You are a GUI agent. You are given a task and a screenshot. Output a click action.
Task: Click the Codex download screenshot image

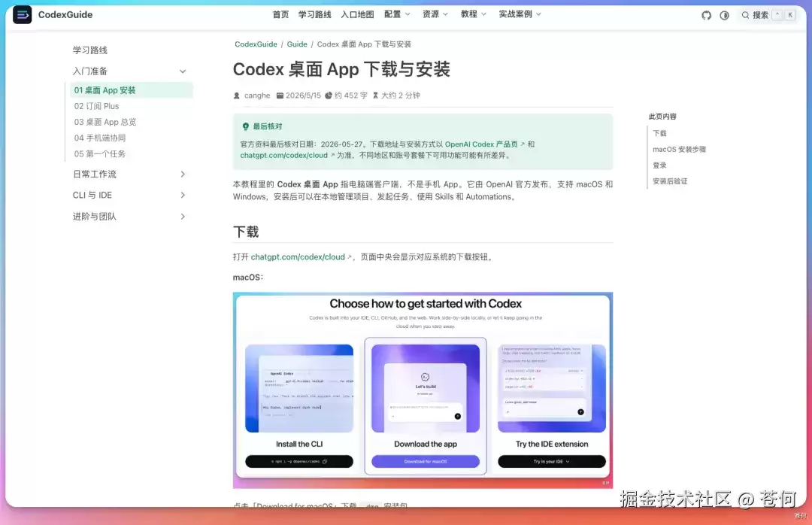(x=423, y=390)
